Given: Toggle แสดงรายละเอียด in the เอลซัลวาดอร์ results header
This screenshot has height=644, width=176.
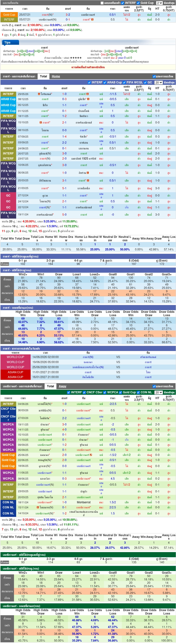Looking at the screenshot, I should 154,386.
